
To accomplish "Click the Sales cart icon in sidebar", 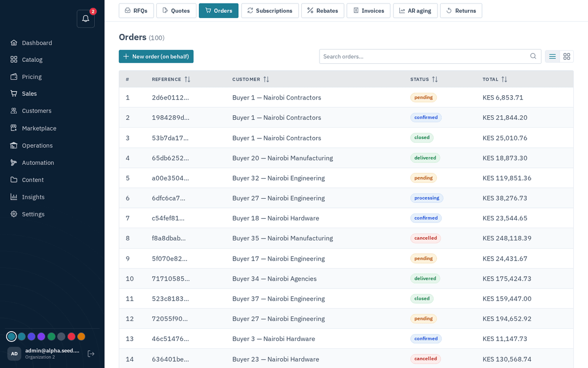I will [14, 93].
